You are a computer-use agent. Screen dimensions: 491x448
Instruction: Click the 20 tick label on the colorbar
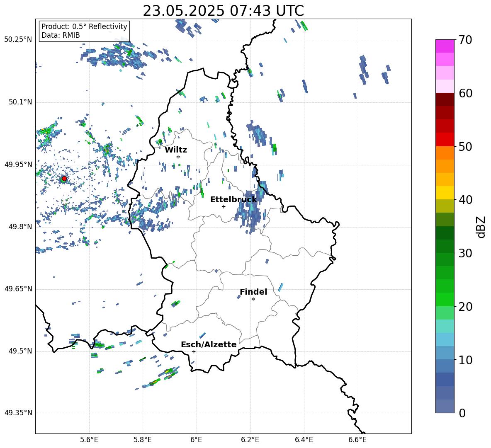coord(465,307)
